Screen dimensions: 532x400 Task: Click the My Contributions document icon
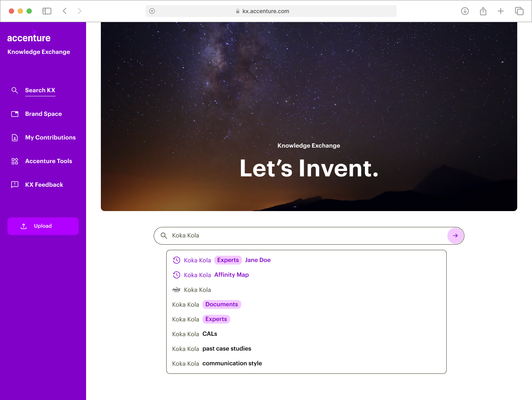pyautogui.click(x=15, y=138)
